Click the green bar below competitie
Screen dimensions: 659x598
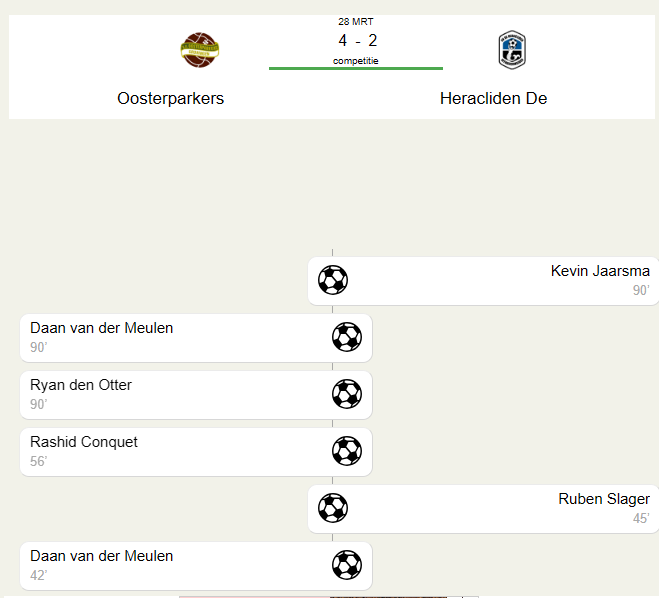tap(356, 68)
